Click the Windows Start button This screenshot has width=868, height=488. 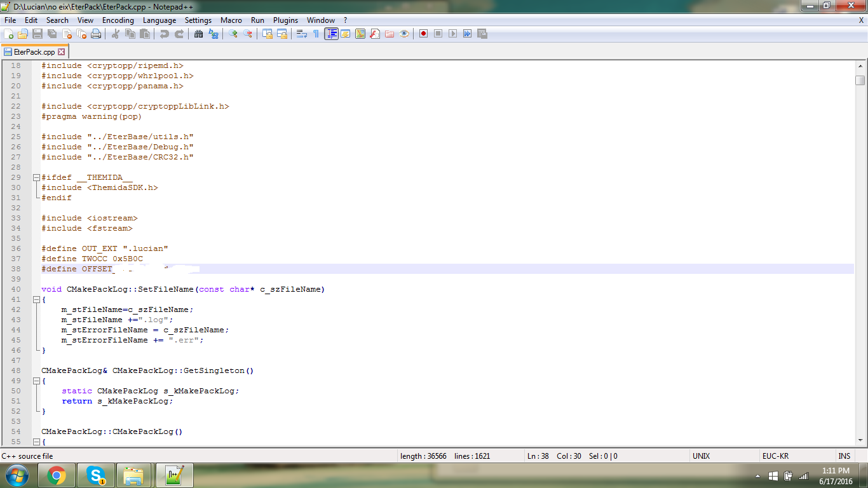coord(17,475)
